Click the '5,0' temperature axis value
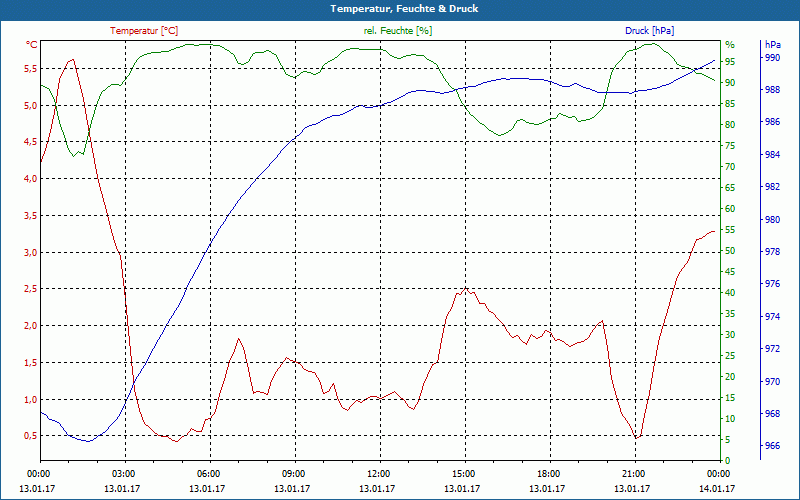 click(32, 106)
